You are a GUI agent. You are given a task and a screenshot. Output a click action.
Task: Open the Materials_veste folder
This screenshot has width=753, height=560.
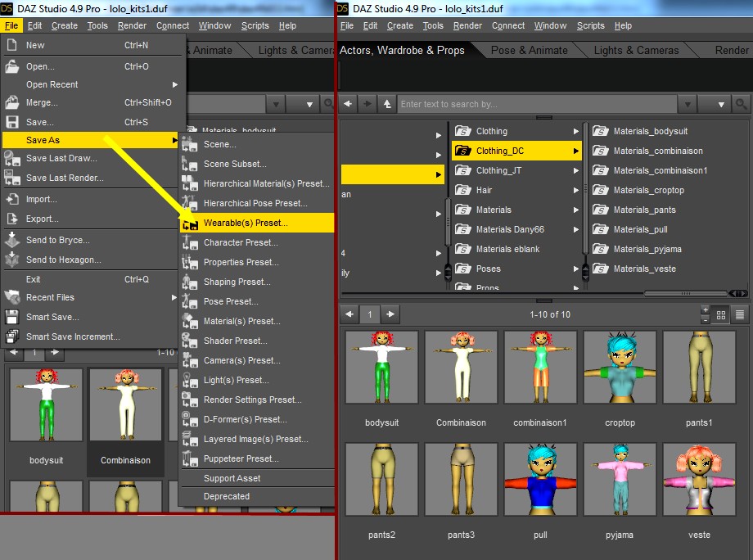point(644,269)
